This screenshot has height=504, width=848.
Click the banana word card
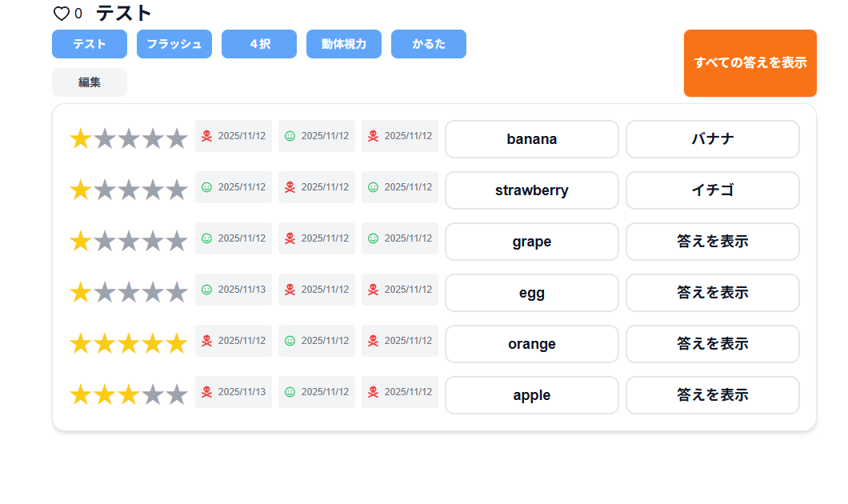[532, 139]
